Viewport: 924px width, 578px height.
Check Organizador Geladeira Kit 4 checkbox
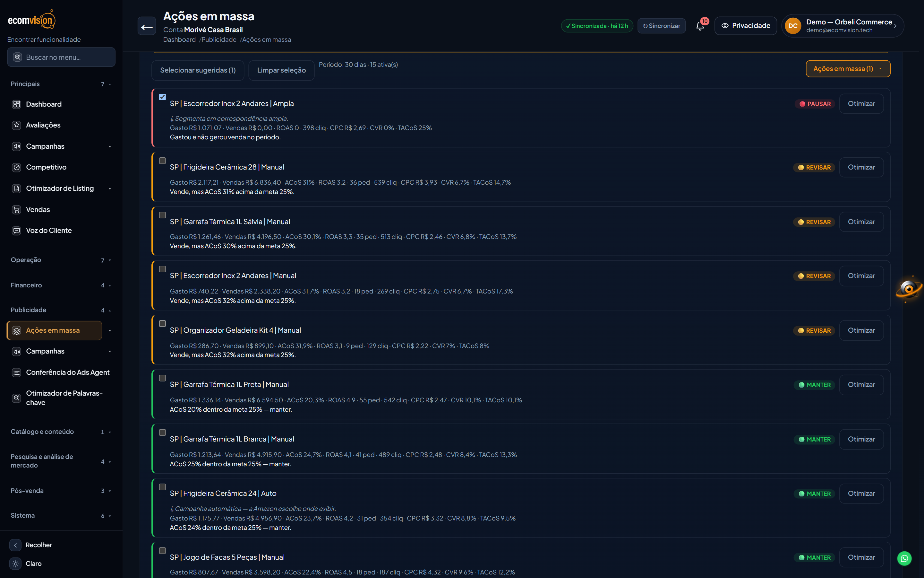162,324
